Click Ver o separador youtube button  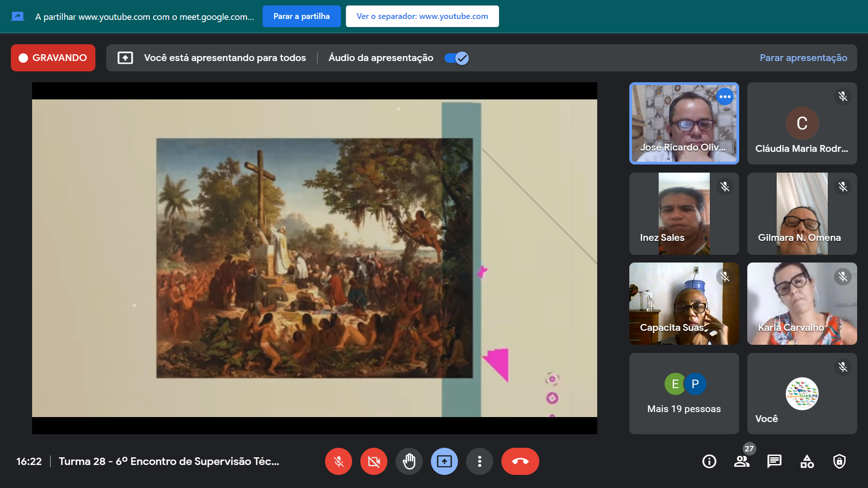click(x=422, y=16)
